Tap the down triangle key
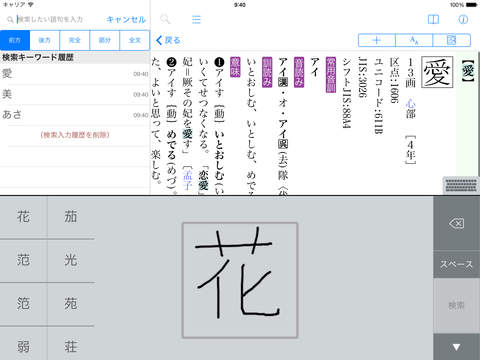This screenshot has width=480, height=360. (x=456, y=347)
